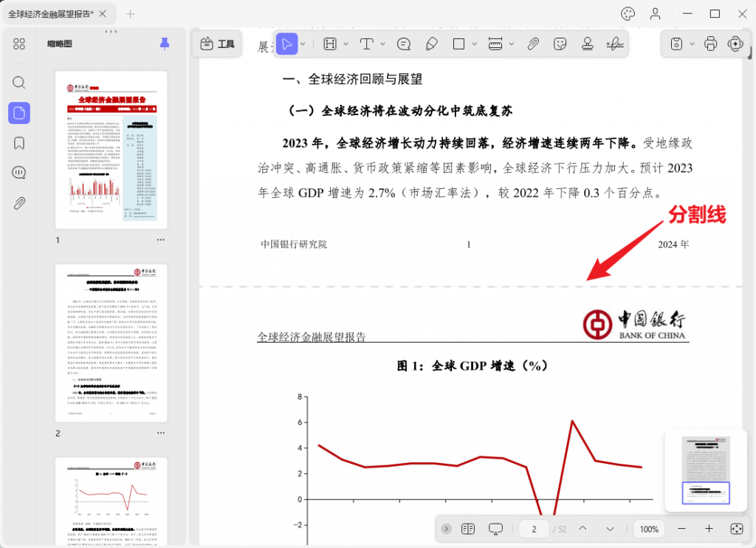The height and width of the screenshot is (548, 756).
Task: Expand the shape tool dropdown arrow
Action: 475,44
